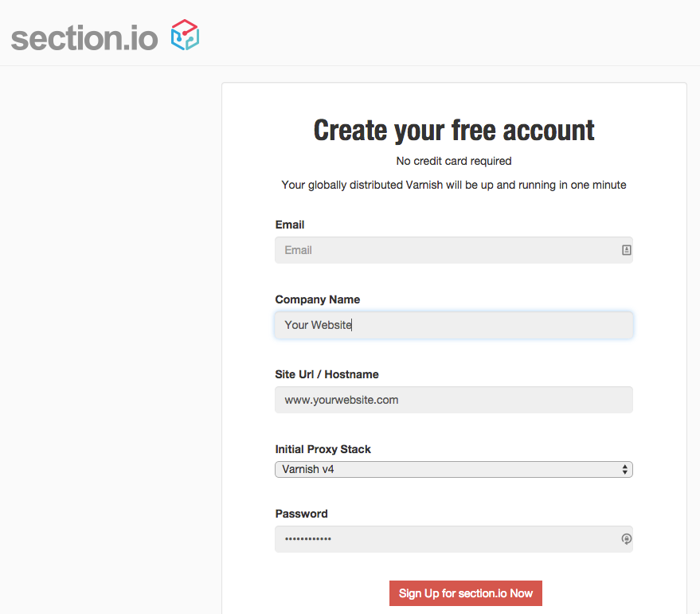Click the Password label
Image resolution: width=700 pixels, height=614 pixels.
(301, 514)
